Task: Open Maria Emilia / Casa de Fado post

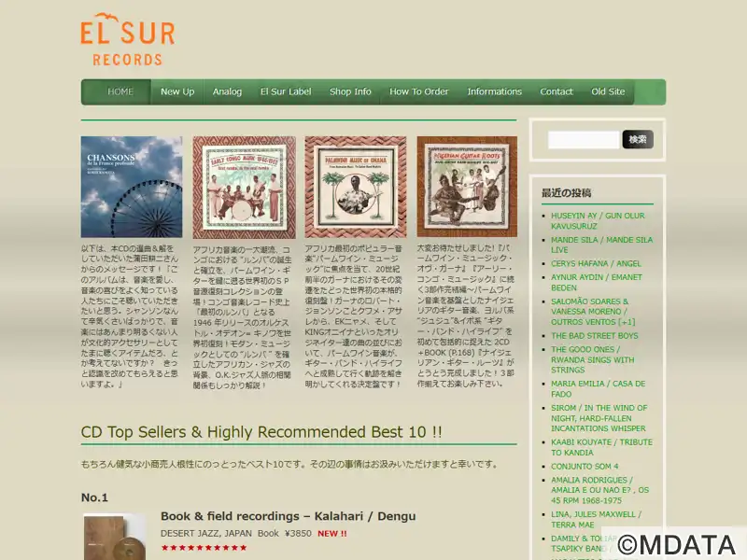Action: 599,388
